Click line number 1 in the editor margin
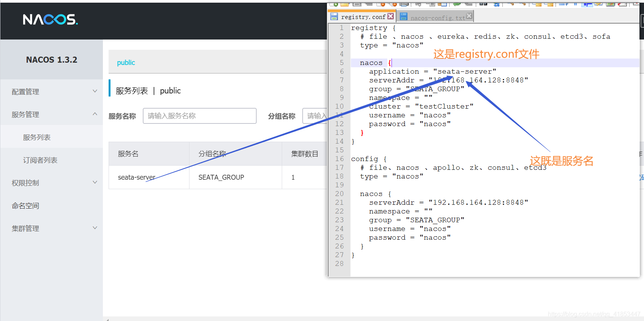 342,28
